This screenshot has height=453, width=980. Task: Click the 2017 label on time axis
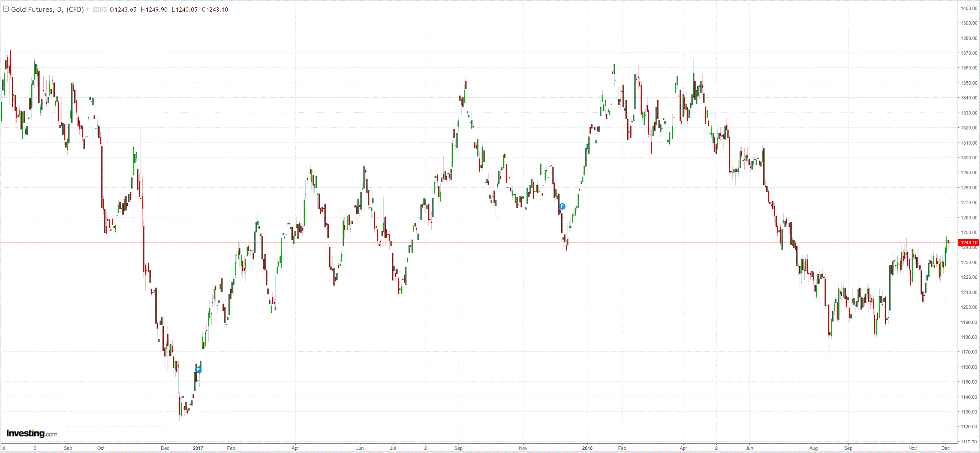coord(198,448)
